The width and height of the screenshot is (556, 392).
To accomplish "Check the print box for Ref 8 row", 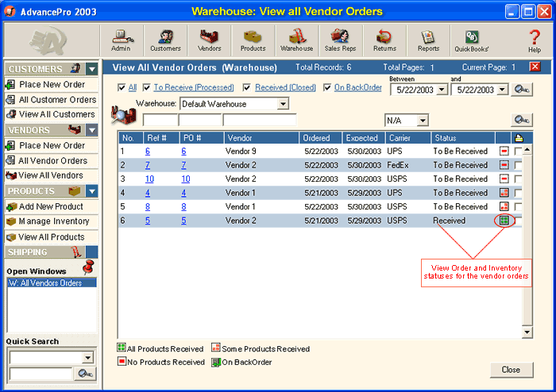I will pyautogui.click(x=518, y=206).
